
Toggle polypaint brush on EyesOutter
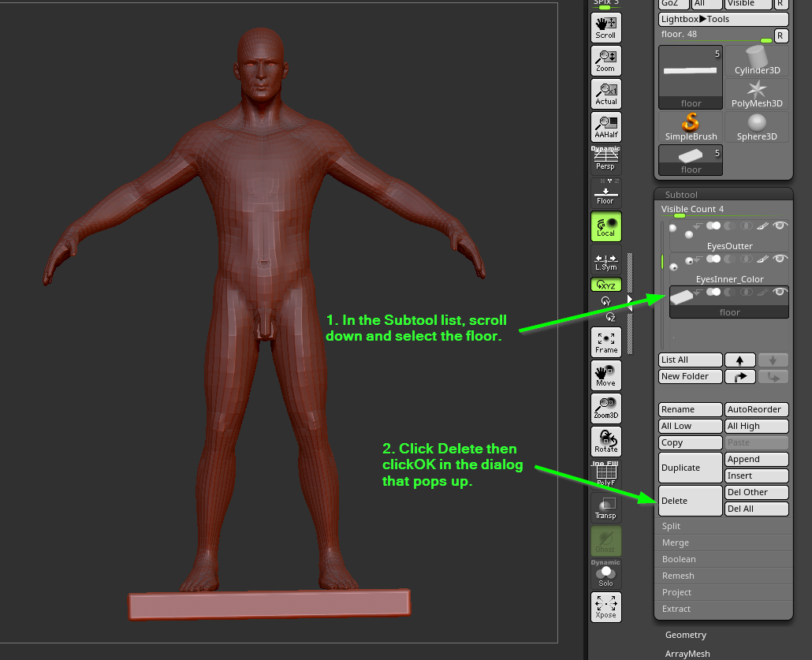tap(763, 226)
